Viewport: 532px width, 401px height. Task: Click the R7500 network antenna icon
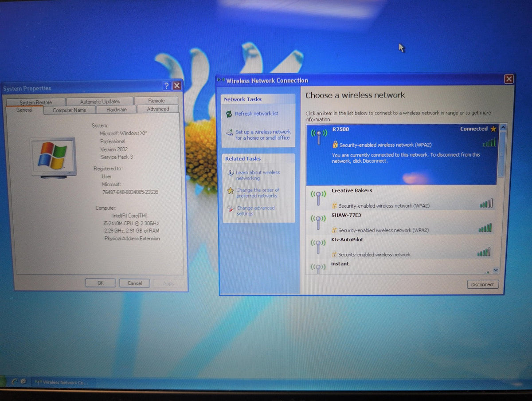tap(319, 136)
